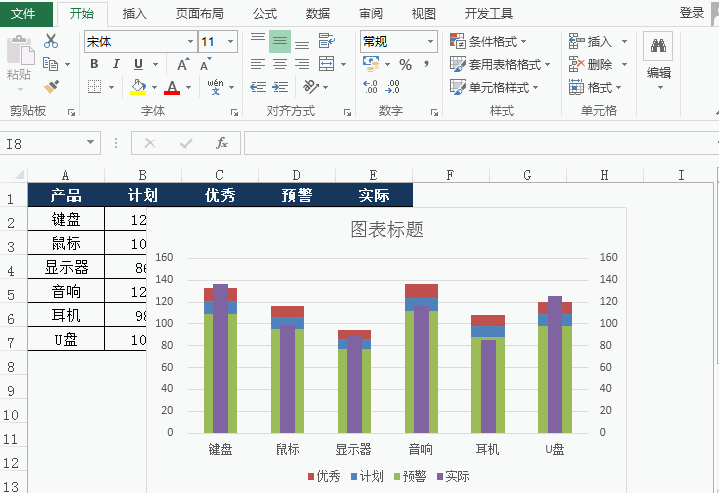Click the wrap text icon

pos(326,41)
